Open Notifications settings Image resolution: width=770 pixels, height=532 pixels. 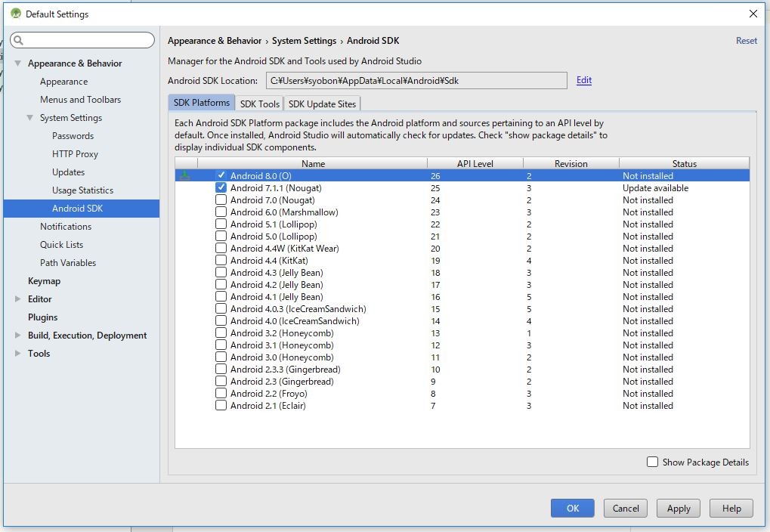(66, 227)
